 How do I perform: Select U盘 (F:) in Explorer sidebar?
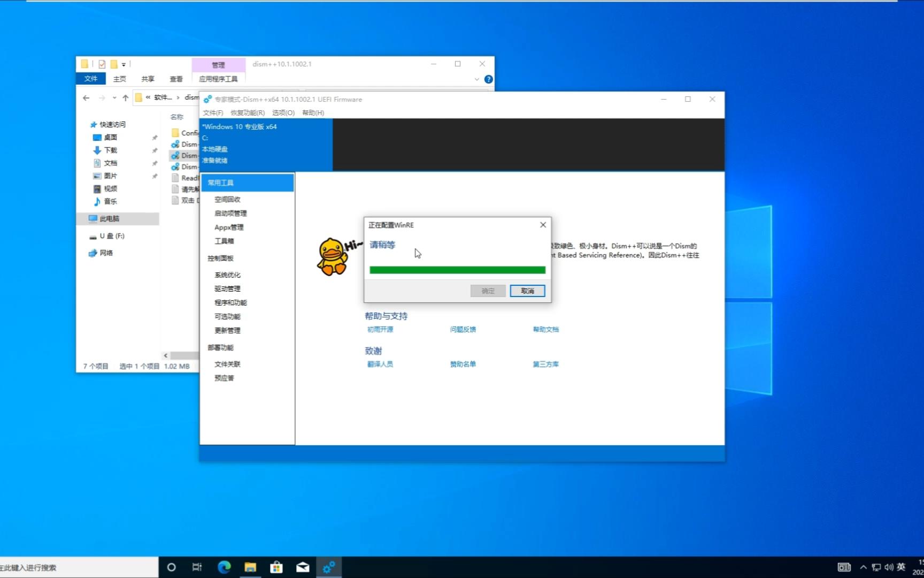pos(112,235)
